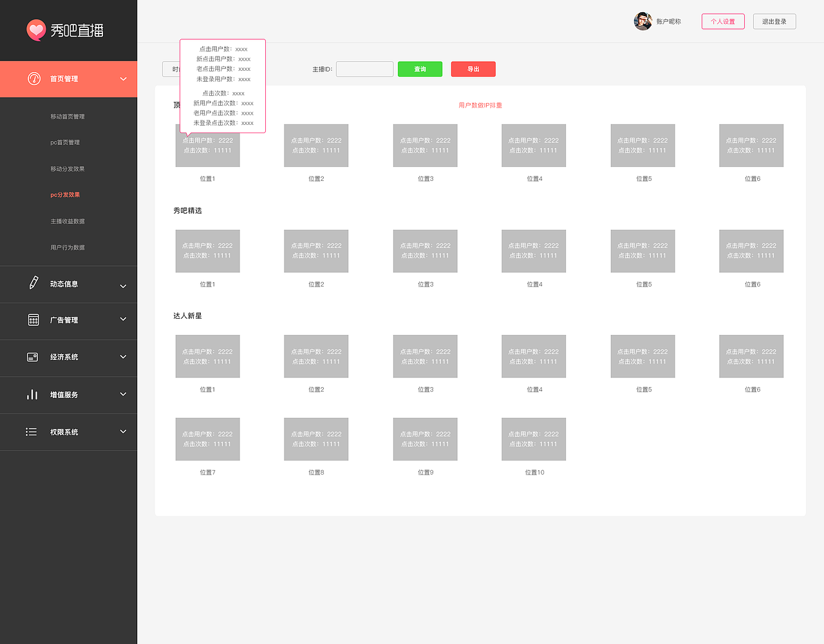The image size is (824, 644).
Task: Open 移动首页管理 in the sidebar
Action: (x=68, y=117)
